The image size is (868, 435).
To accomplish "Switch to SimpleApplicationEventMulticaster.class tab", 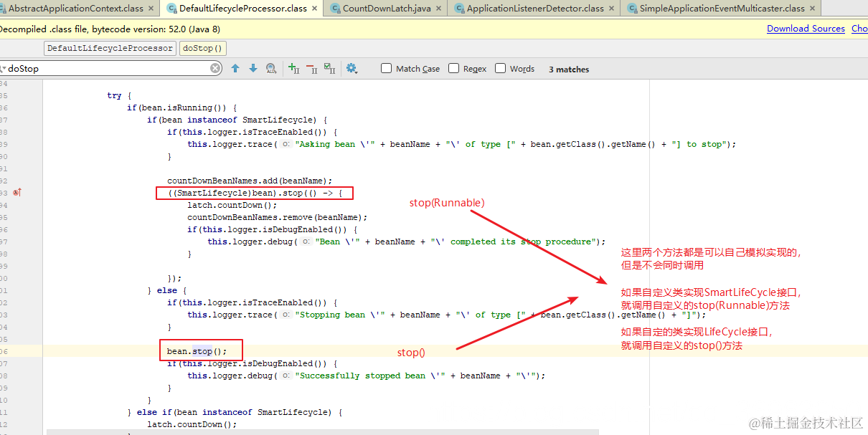I will click(722, 9).
